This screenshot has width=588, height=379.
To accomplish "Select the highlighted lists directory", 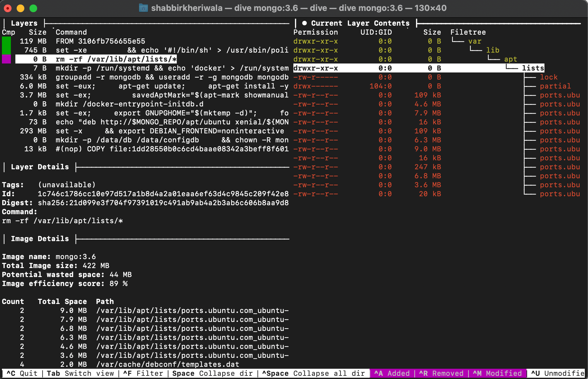I will point(533,68).
